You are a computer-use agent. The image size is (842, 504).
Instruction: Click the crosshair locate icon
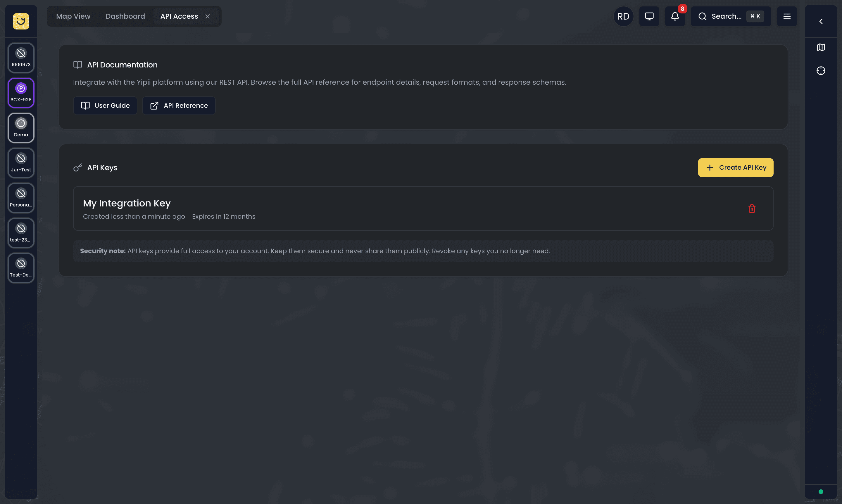coord(821,71)
